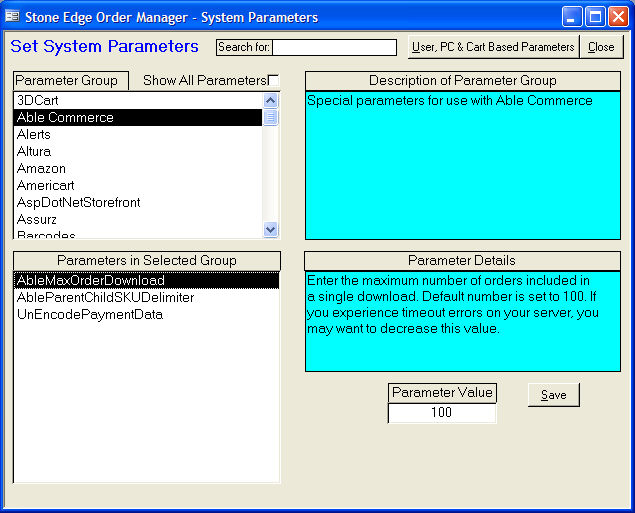
Task: Click the Parameter Group scrollbar thumb
Action: [271, 117]
